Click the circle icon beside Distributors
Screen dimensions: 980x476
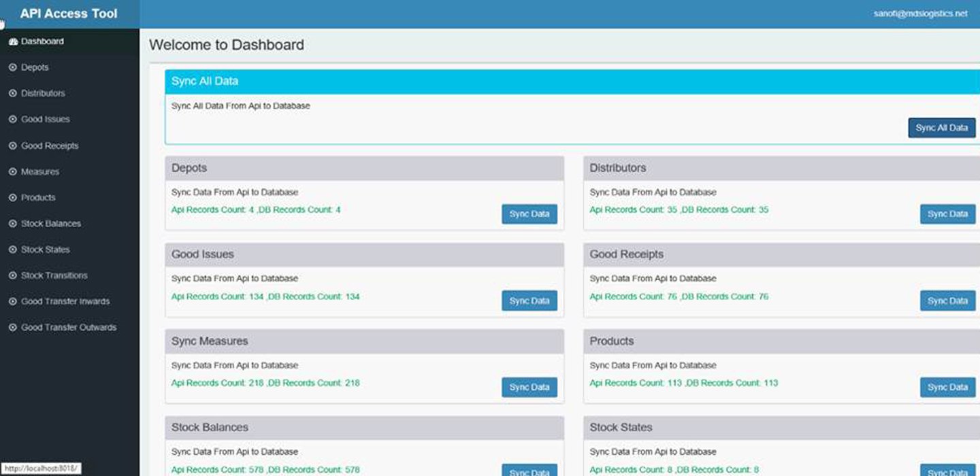pos(12,93)
